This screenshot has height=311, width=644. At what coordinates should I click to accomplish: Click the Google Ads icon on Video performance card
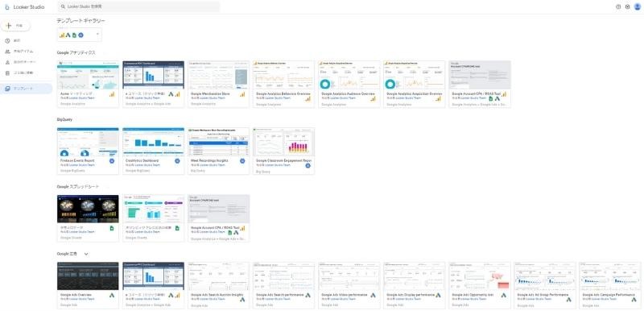coord(373,295)
